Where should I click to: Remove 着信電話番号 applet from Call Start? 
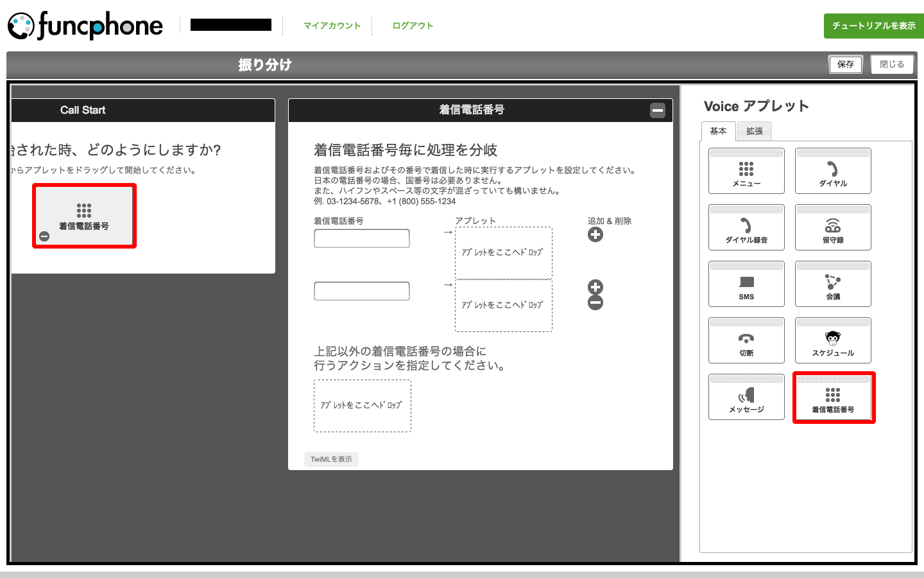point(44,236)
